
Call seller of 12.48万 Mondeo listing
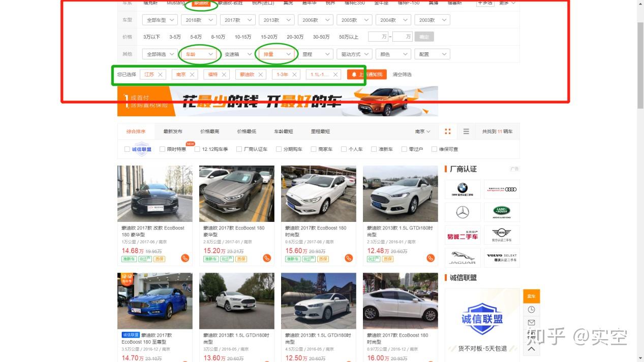[x=431, y=258]
